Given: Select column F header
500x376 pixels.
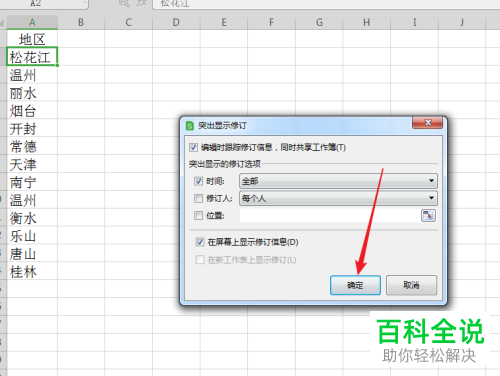Looking at the screenshot, I should pyautogui.click(x=271, y=22).
